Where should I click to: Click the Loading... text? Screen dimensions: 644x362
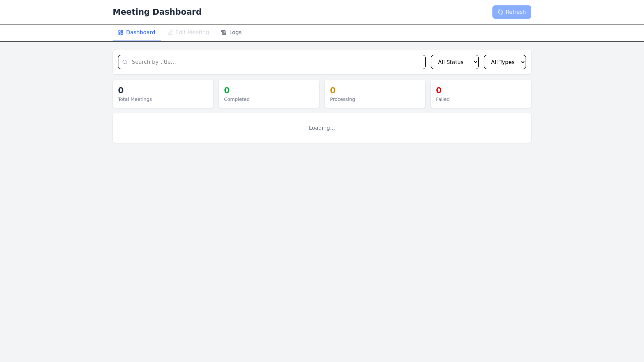tap(322, 128)
